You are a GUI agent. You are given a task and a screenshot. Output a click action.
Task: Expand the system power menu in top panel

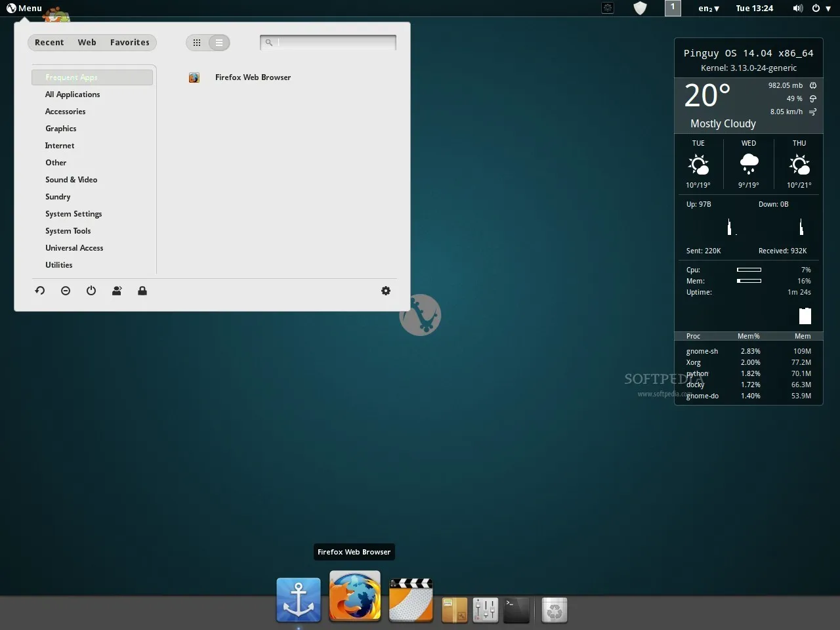click(821, 9)
